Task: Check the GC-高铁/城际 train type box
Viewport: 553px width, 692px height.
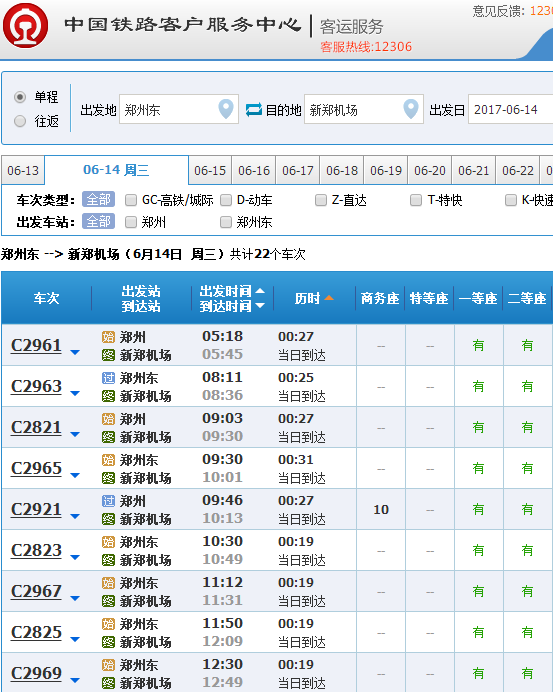Action: click(131, 200)
